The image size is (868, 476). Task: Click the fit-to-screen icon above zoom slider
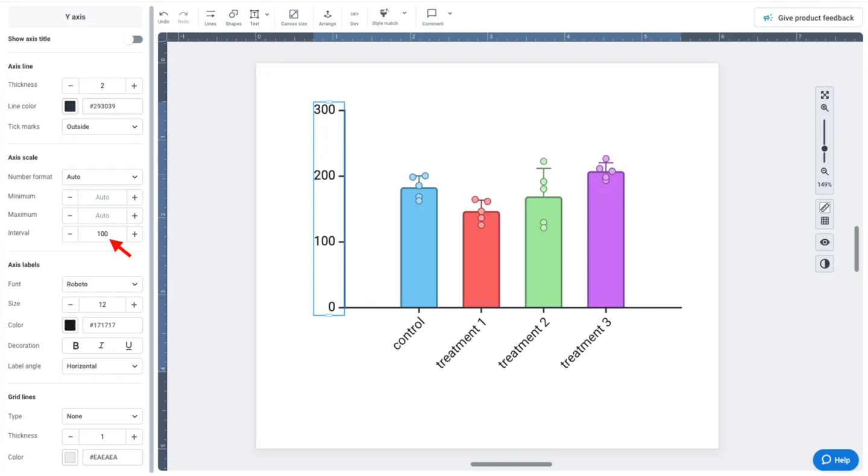[x=824, y=94]
